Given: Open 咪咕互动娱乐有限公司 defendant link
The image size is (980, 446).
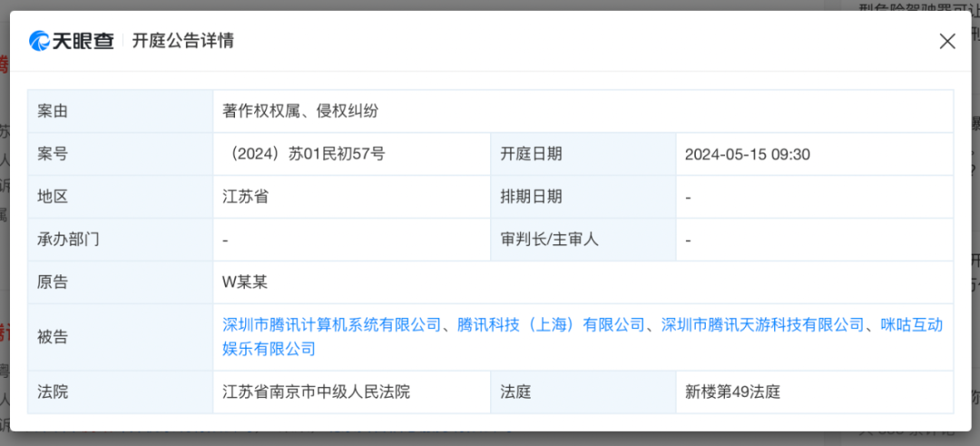Looking at the screenshot, I should 583,336.
